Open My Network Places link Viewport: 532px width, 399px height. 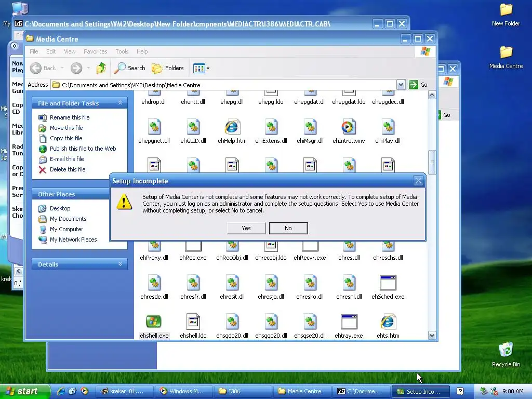coord(73,240)
